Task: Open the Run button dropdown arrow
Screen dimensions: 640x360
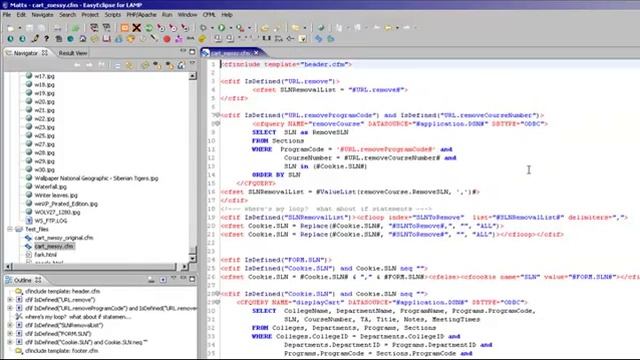Action: click(x=231, y=28)
